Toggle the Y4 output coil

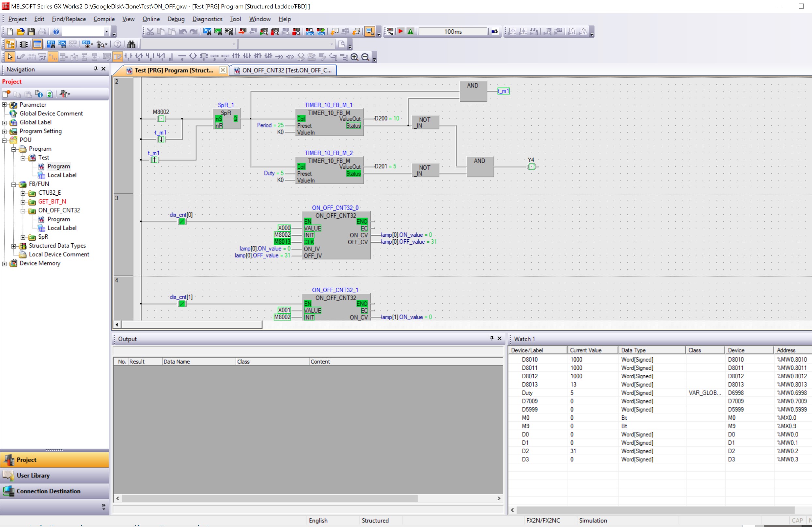point(531,167)
